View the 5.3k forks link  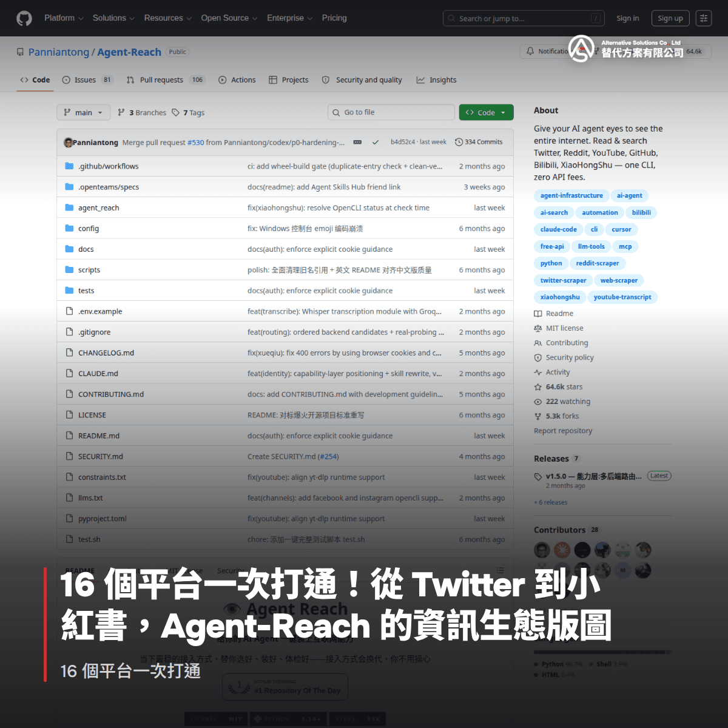tap(556, 416)
